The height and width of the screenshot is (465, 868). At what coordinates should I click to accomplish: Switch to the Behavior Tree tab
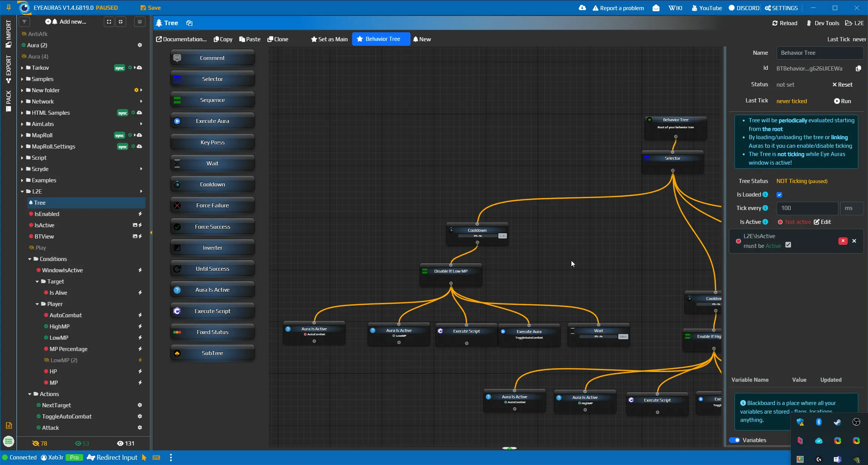point(381,39)
